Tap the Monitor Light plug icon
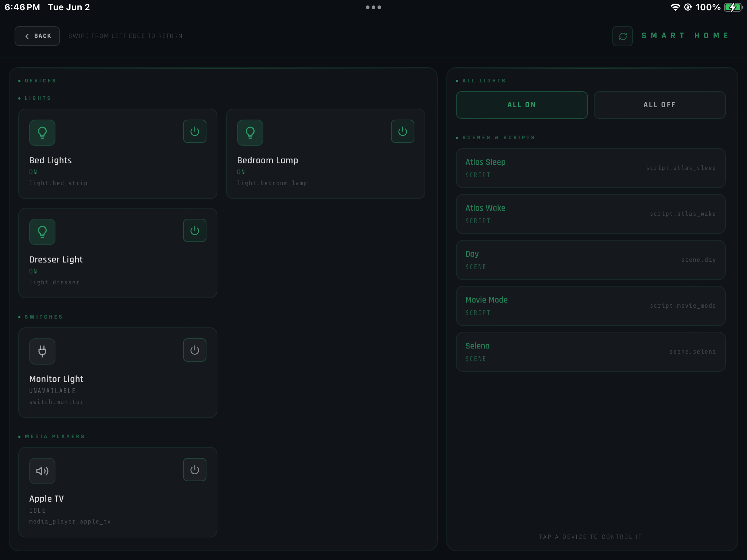The width and height of the screenshot is (747, 560). coord(42,351)
